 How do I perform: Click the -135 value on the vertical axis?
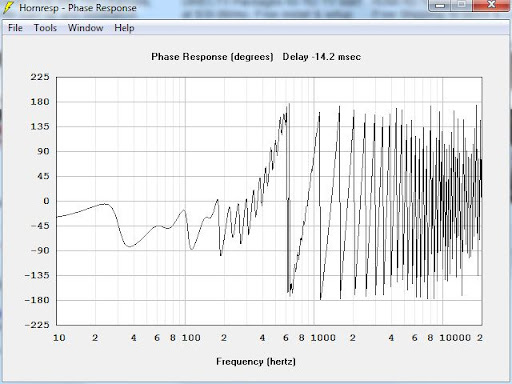pos(37,275)
